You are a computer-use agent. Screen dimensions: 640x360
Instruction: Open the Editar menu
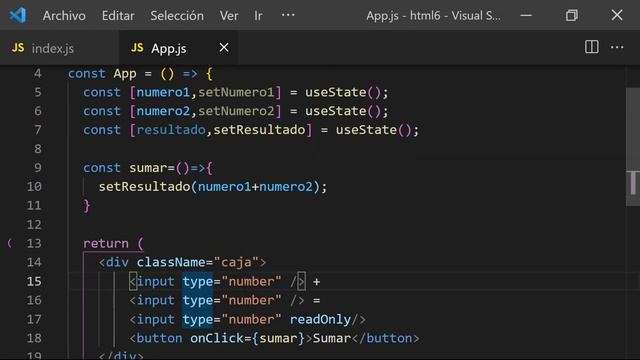[118, 16]
